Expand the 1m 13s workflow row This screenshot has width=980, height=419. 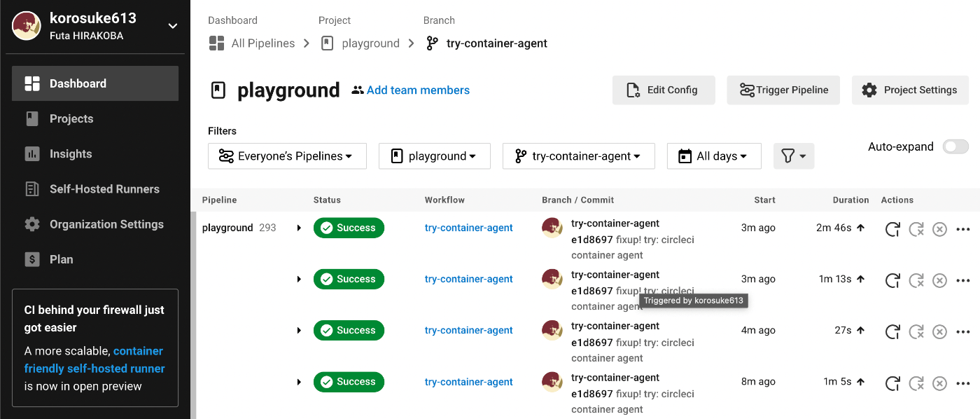coord(299,279)
